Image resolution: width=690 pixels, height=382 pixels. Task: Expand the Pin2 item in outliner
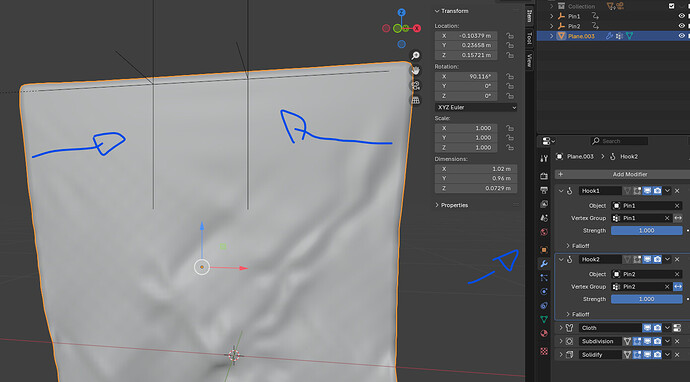click(552, 26)
